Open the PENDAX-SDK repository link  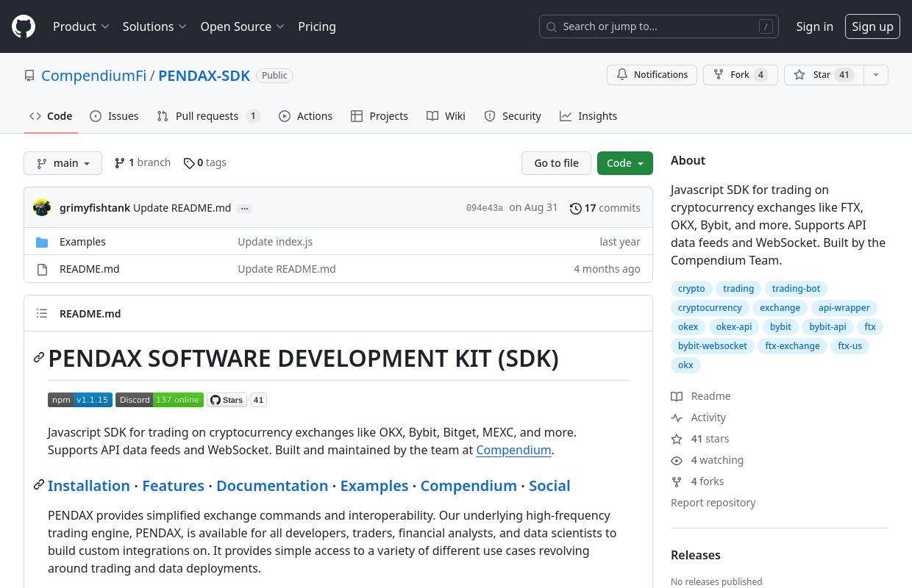pyautogui.click(x=204, y=76)
